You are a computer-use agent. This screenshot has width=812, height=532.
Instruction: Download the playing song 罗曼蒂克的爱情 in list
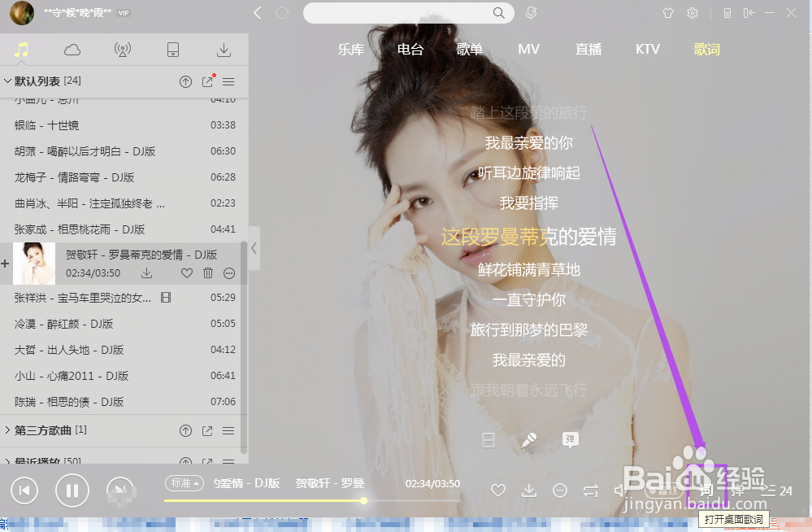click(x=147, y=273)
